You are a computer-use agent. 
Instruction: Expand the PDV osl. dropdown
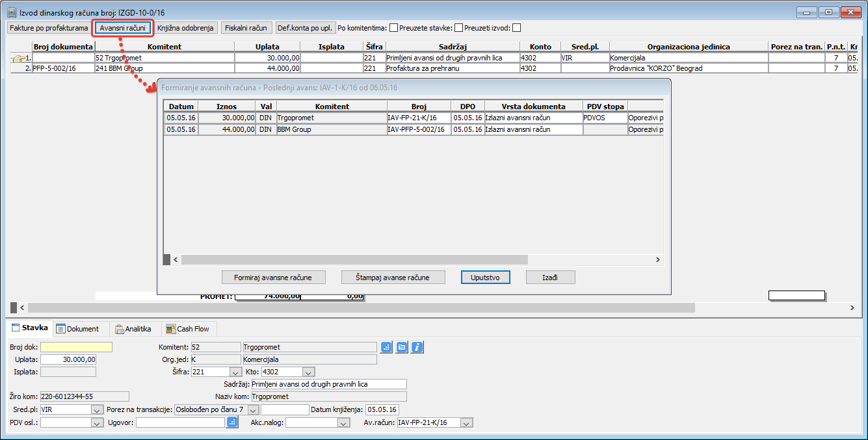(x=98, y=422)
